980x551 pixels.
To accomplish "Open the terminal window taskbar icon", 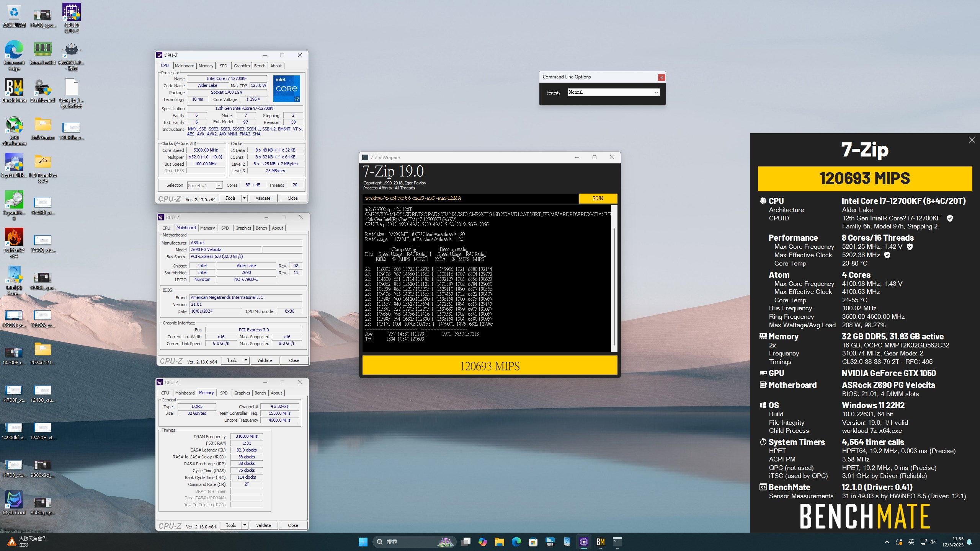I will click(x=617, y=542).
